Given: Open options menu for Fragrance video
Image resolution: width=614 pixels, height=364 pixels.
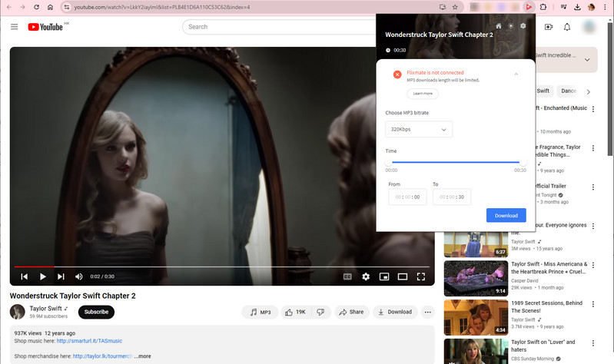Looking at the screenshot, I should (x=593, y=148).
